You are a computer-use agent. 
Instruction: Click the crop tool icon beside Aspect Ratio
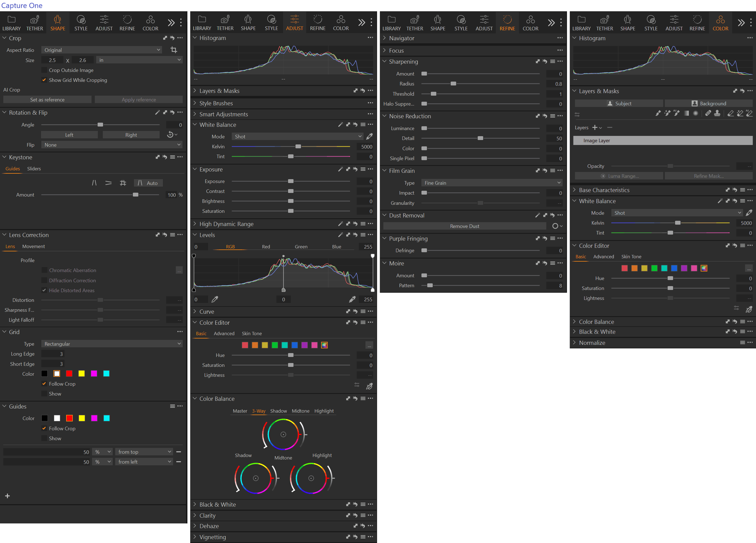pos(174,50)
